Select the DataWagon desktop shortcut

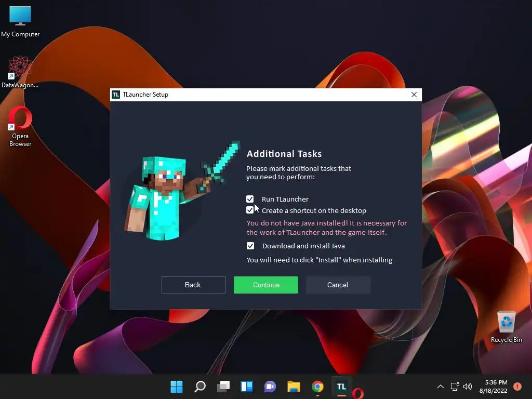[20, 72]
